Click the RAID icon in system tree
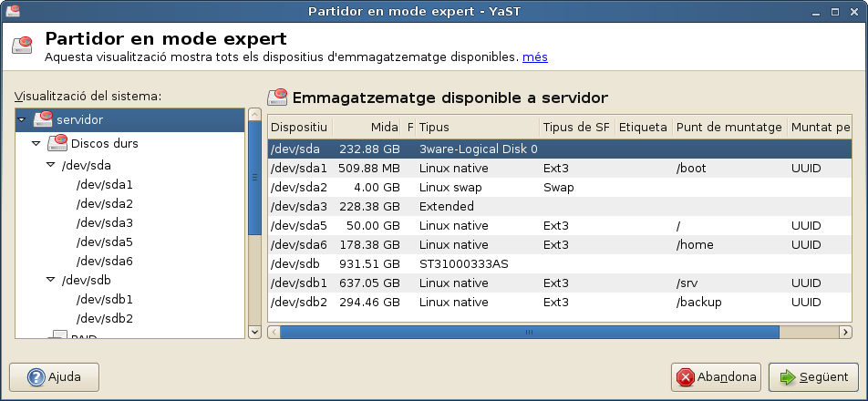Viewport: 868px width, 401px height. [x=58, y=336]
